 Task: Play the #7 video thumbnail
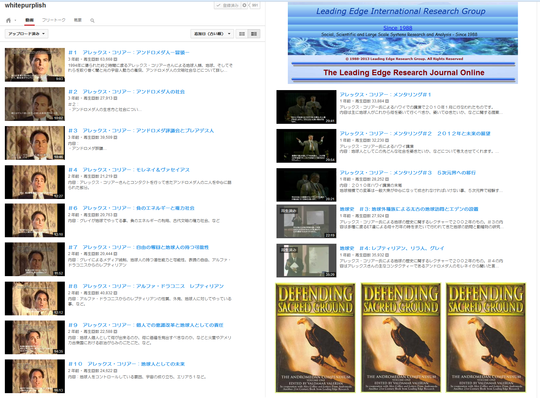[35, 259]
